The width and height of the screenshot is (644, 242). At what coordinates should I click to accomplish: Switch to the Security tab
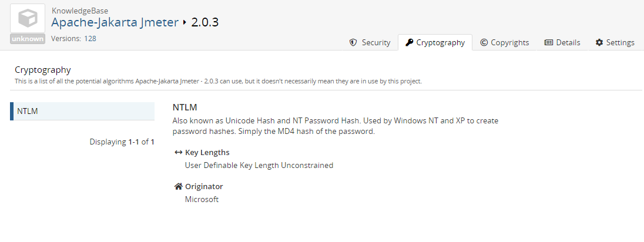(370, 42)
